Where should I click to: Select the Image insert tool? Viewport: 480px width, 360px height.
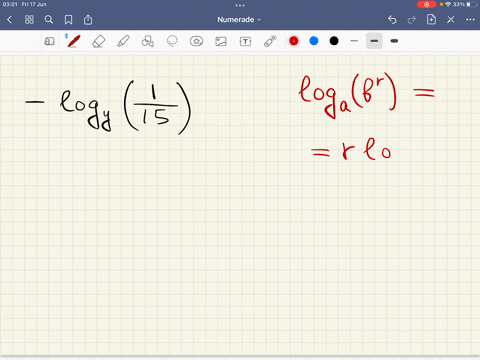(x=221, y=41)
